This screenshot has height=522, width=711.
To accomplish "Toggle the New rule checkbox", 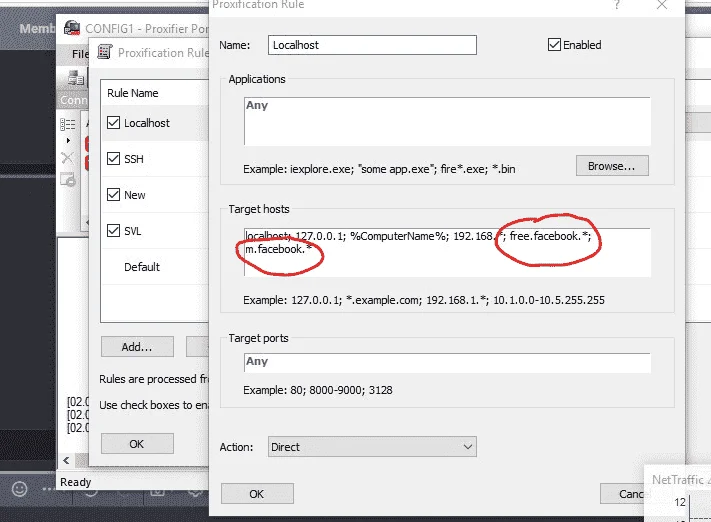I will (x=113, y=195).
